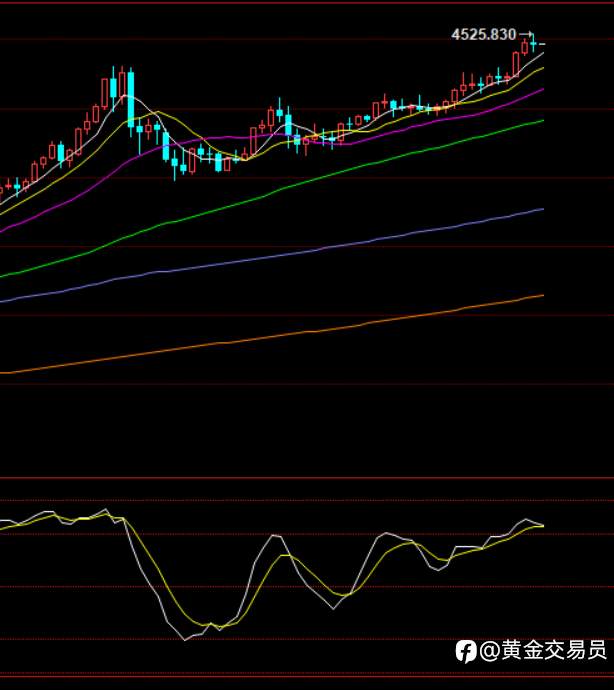Click the latest candlestick near the high
Viewport: 614px width, 690px height.
(x=533, y=43)
